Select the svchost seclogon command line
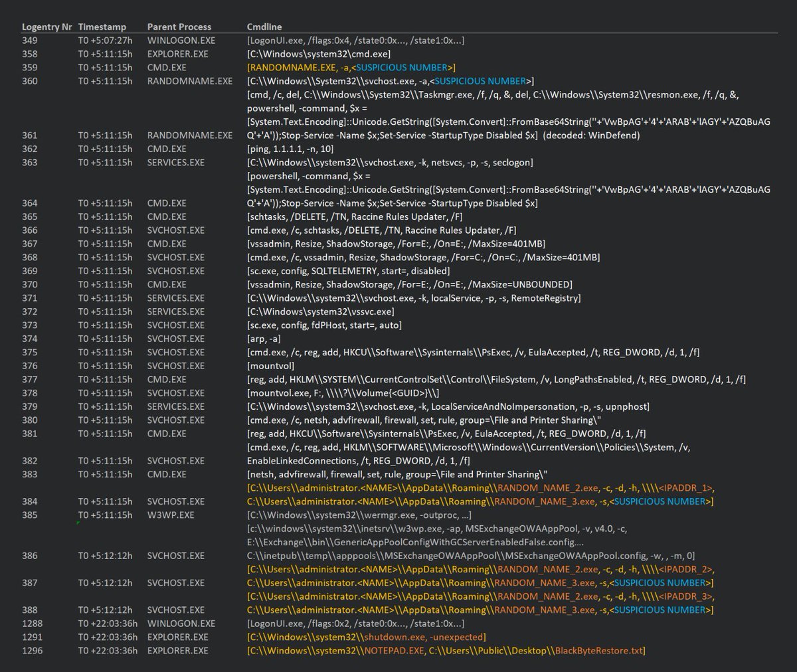 [390, 163]
